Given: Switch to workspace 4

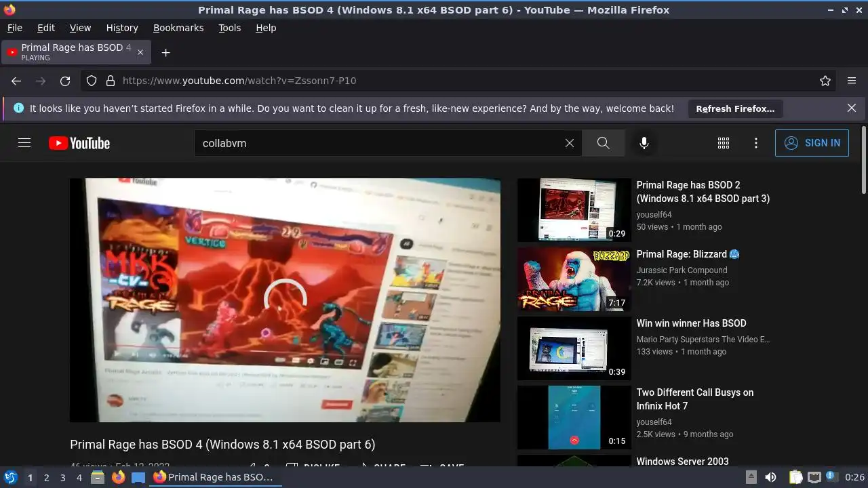Looking at the screenshot, I should 79,478.
